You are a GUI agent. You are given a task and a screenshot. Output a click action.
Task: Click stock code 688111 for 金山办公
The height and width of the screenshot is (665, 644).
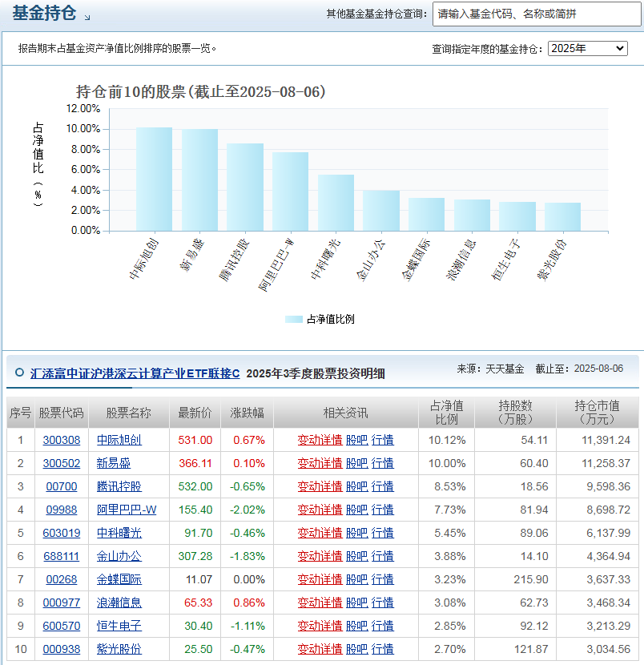point(62,556)
